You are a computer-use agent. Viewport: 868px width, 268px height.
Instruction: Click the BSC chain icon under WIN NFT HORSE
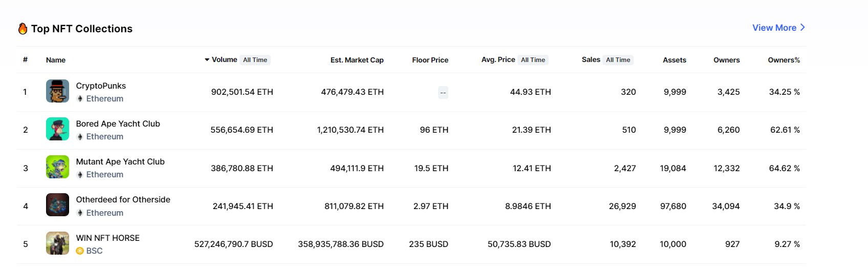point(80,251)
